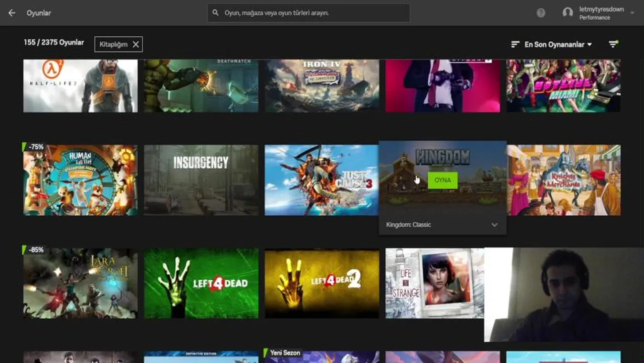Focus the game search field
This screenshot has width=644, height=363.
click(308, 13)
